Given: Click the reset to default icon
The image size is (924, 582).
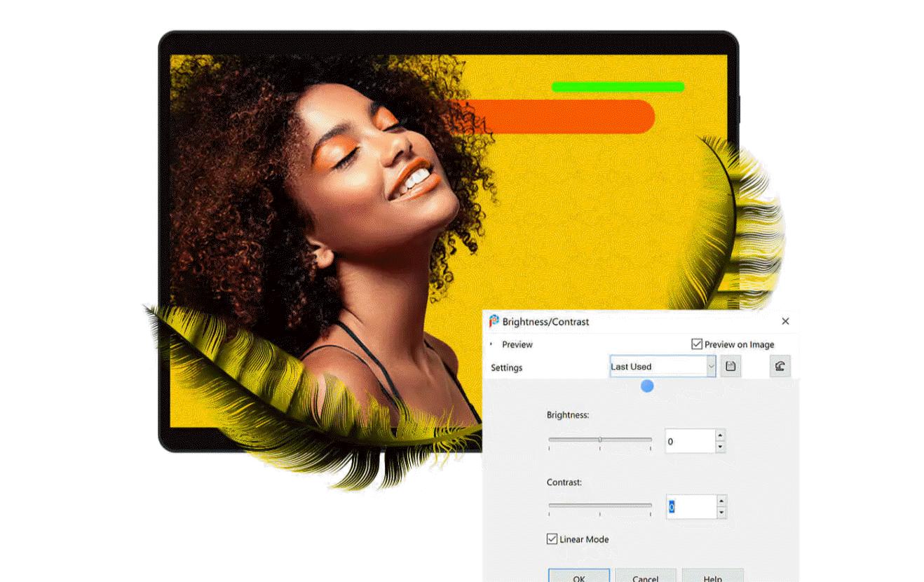Looking at the screenshot, I should 780,365.
